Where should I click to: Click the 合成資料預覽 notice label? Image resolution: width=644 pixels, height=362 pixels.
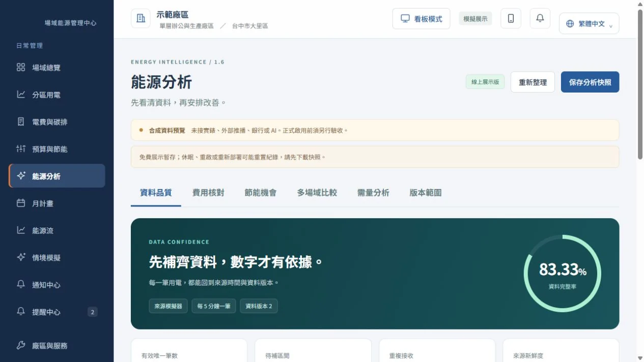[x=167, y=130]
